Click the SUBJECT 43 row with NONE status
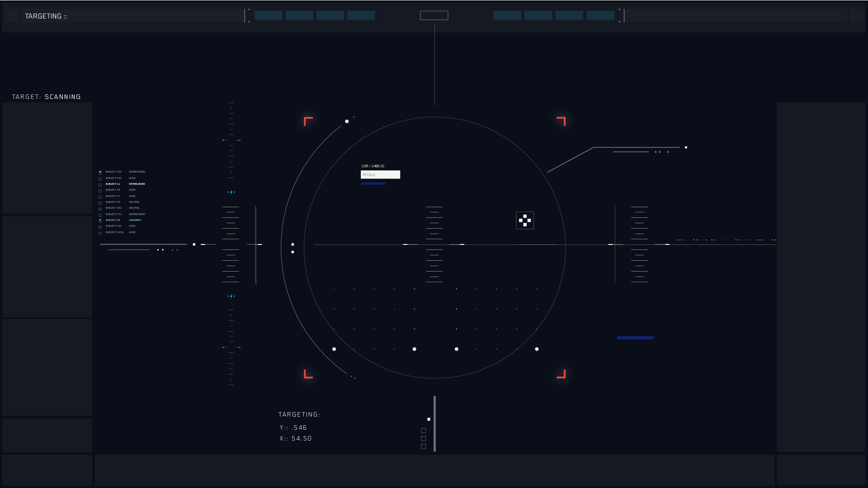Viewport: 868px width, 488px height. 117,190
